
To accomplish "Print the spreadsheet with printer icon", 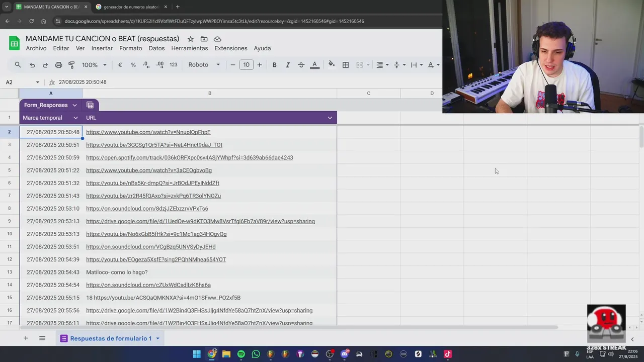I will click(x=58, y=65).
